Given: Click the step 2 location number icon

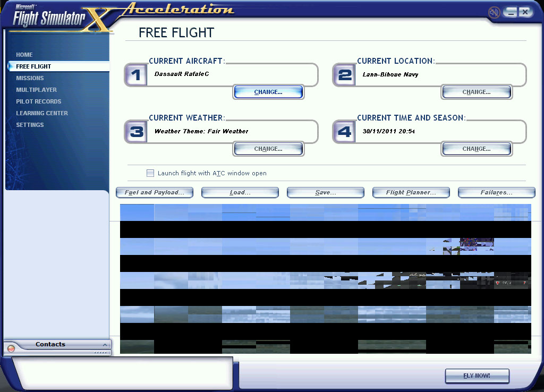Looking at the screenshot, I should coord(344,74).
